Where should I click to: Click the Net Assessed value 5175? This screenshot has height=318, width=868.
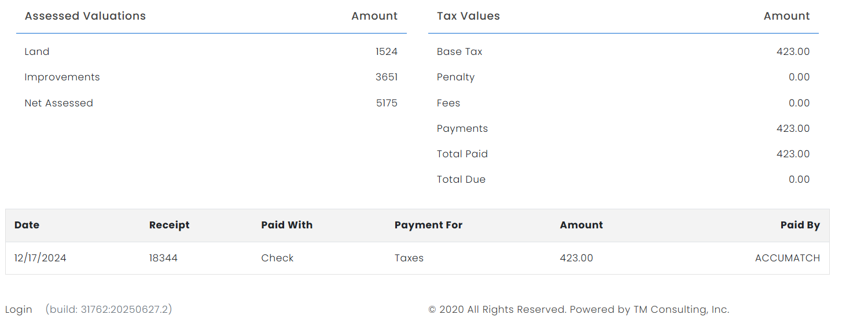(x=386, y=103)
